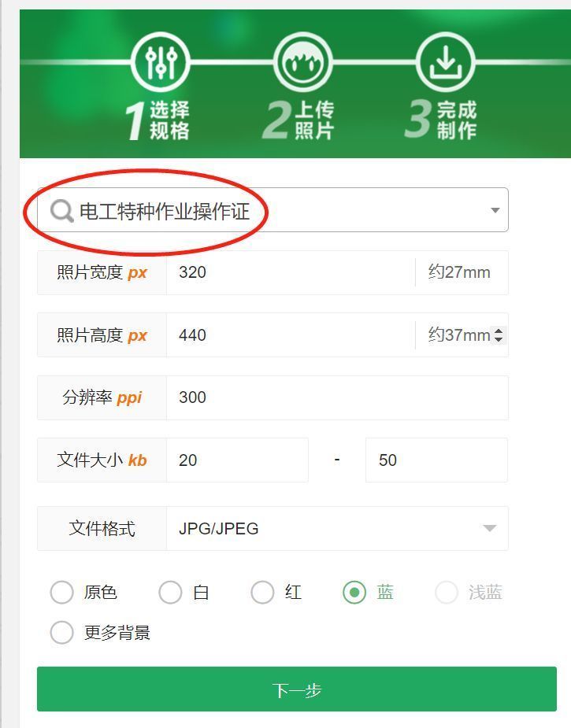Click the step 1 settings sliders icon
571x728 pixels.
(161, 61)
